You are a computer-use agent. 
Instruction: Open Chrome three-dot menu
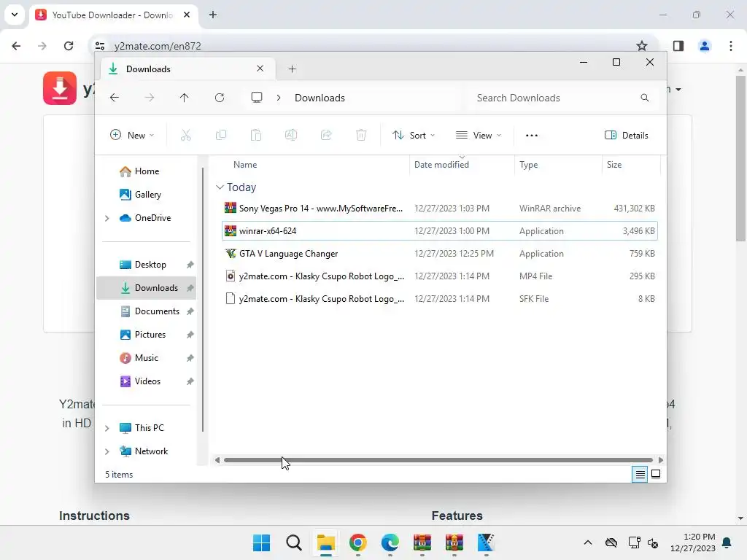(731, 46)
